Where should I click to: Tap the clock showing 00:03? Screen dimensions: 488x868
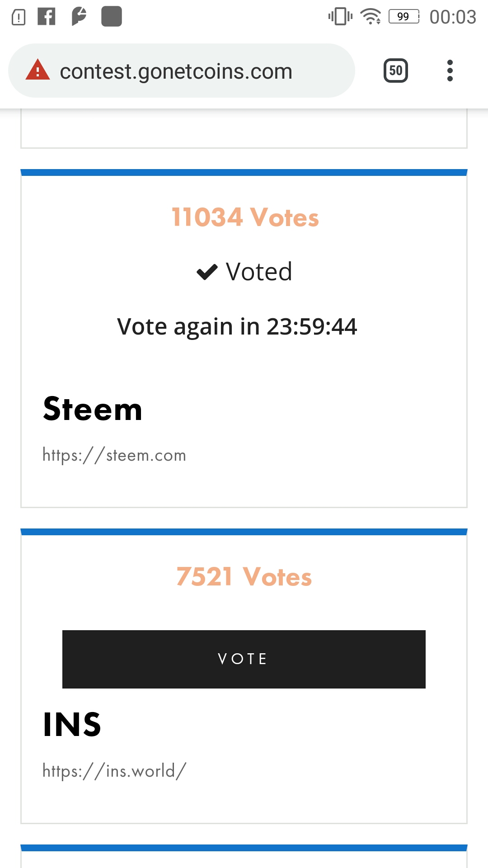[452, 17]
